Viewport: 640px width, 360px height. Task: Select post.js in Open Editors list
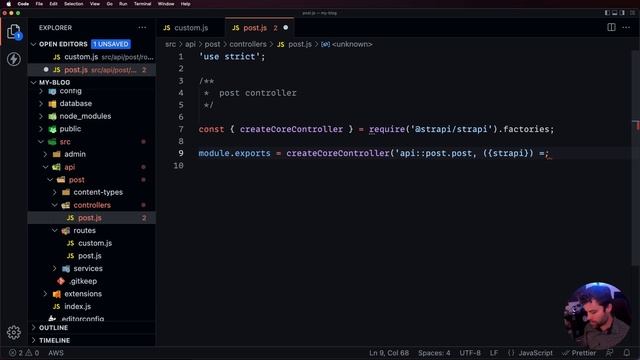click(x=91, y=70)
